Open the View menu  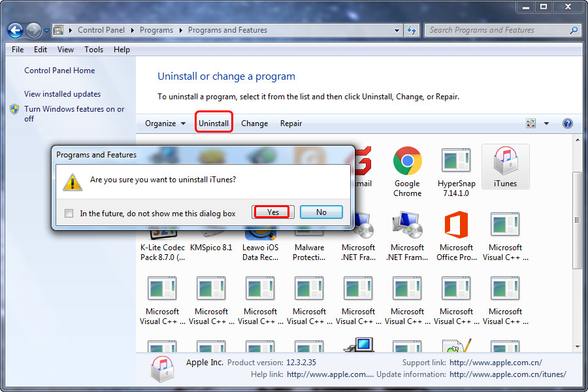(x=65, y=50)
